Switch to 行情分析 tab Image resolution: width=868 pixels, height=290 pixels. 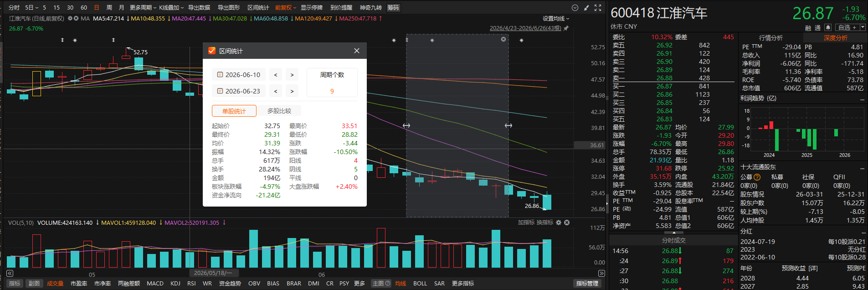click(771, 38)
